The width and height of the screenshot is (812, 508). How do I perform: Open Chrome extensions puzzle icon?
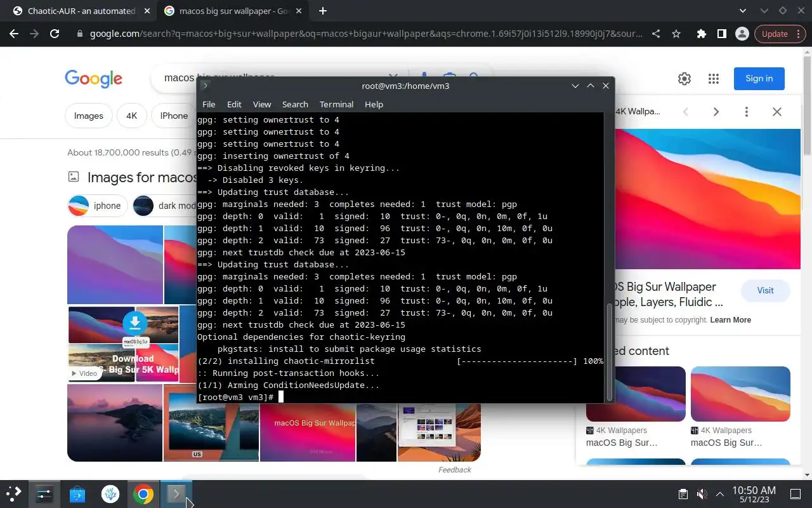(x=701, y=34)
